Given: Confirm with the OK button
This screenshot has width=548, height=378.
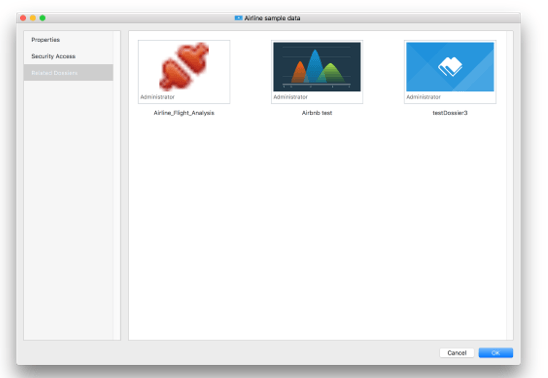Looking at the screenshot, I should 496,353.
